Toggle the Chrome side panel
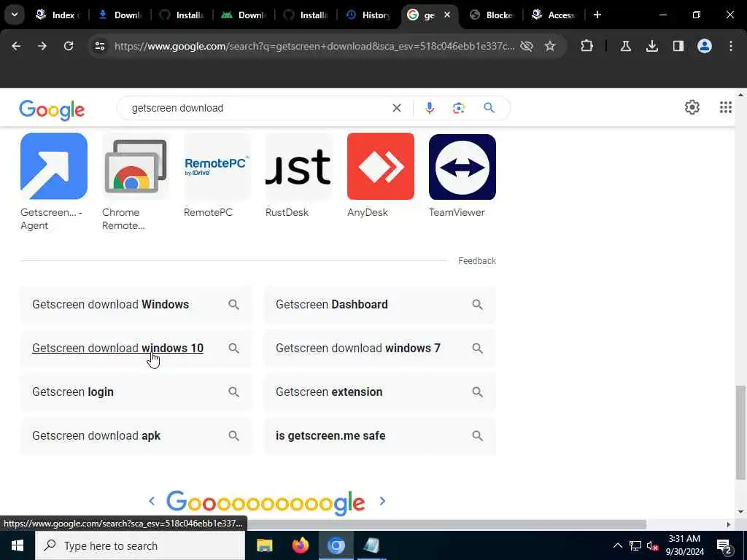Image resolution: width=747 pixels, height=560 pixels. [678, 46]
